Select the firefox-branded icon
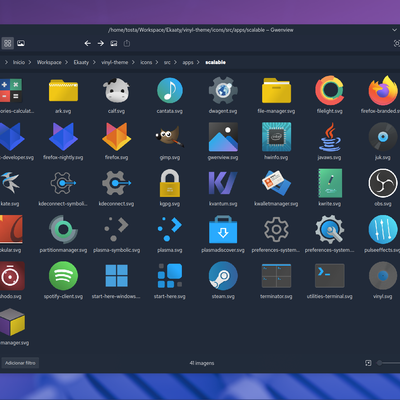Image resolution: width=400 pixels, height=400 pixels. (383, 90)
